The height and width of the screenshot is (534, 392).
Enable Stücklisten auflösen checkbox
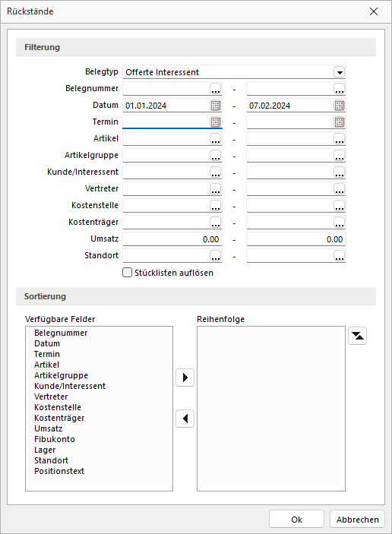[127, 273]
